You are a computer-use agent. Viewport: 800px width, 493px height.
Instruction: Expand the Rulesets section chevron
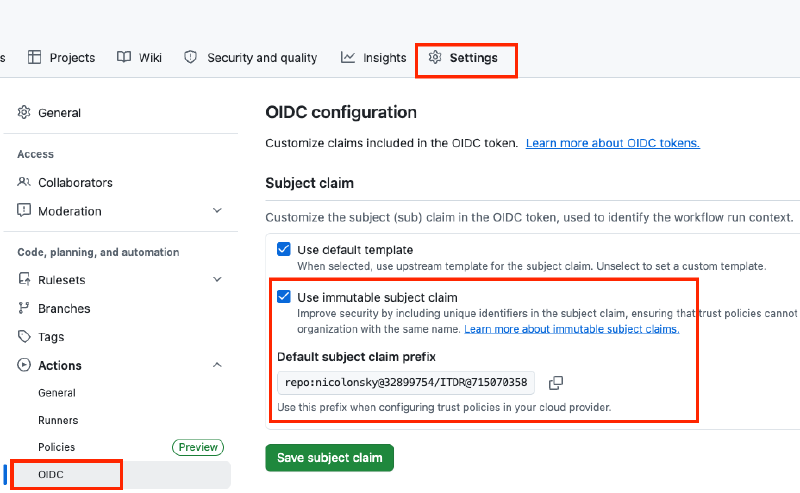click(x=217, y=279)
